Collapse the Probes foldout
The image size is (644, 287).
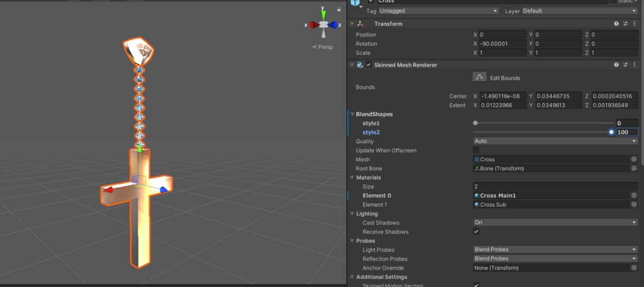point(352,241)
